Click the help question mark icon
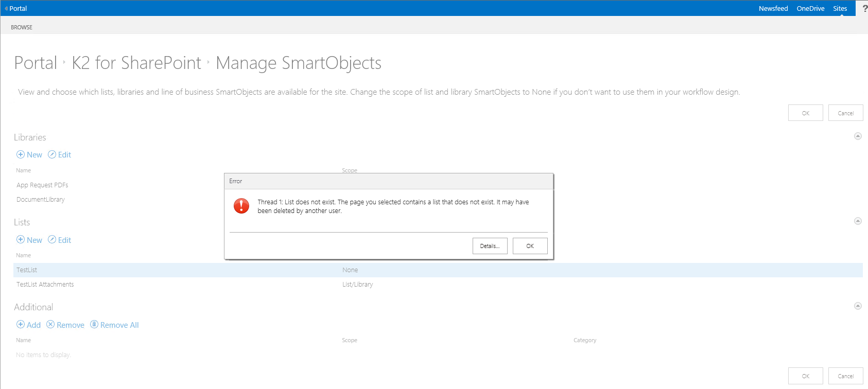Image resolution: width=868 pixels, height=389 pixels. 864,8
